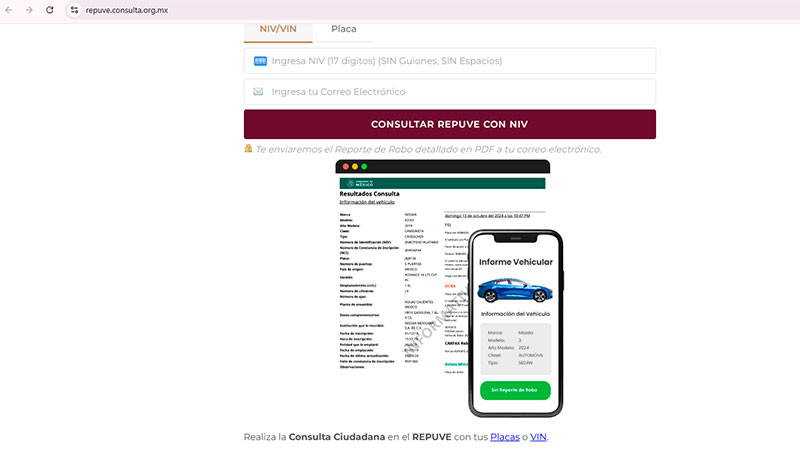Focus the Ingresa NIV 17 dígitos field

click(460, 61)
